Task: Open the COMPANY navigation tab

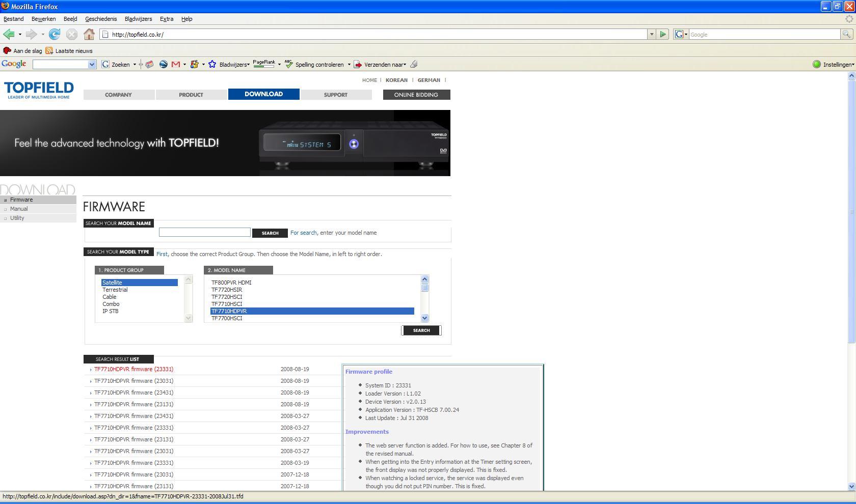Action: 119,95
